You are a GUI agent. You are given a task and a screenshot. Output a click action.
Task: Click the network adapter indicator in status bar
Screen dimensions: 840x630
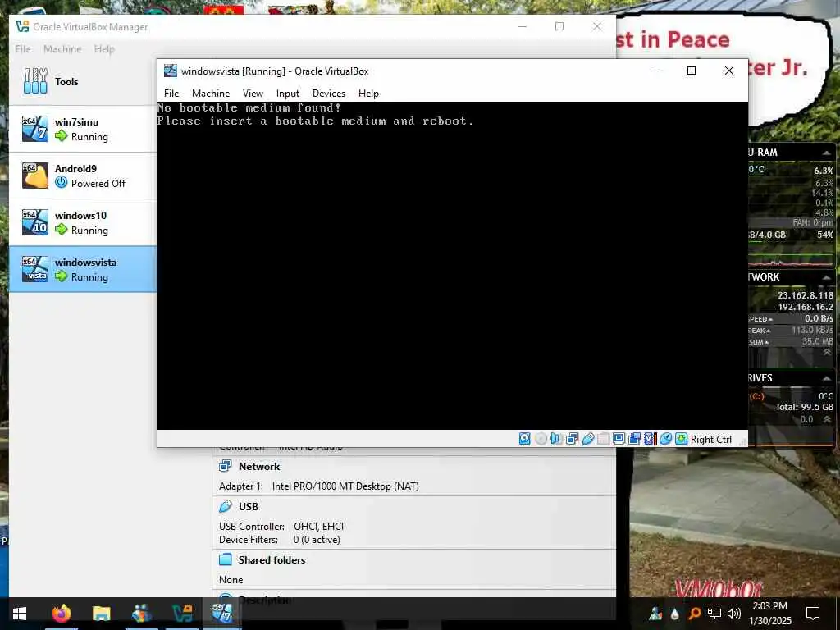[x=572, y=440]
